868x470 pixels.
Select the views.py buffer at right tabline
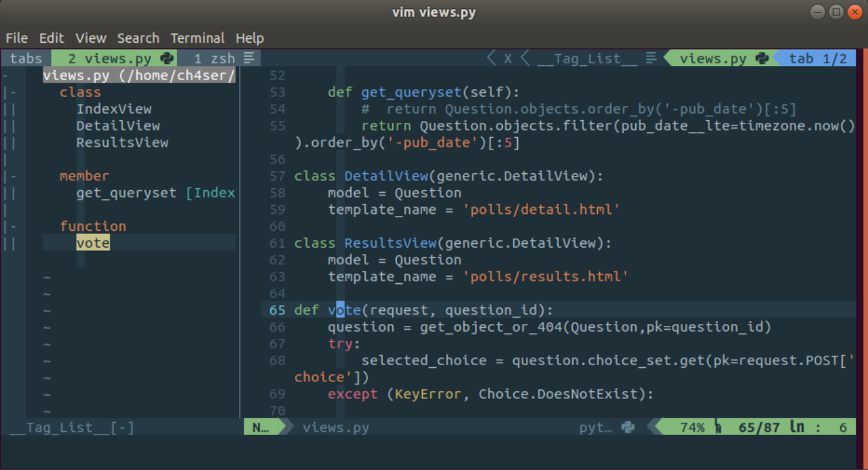coord(713,59)
